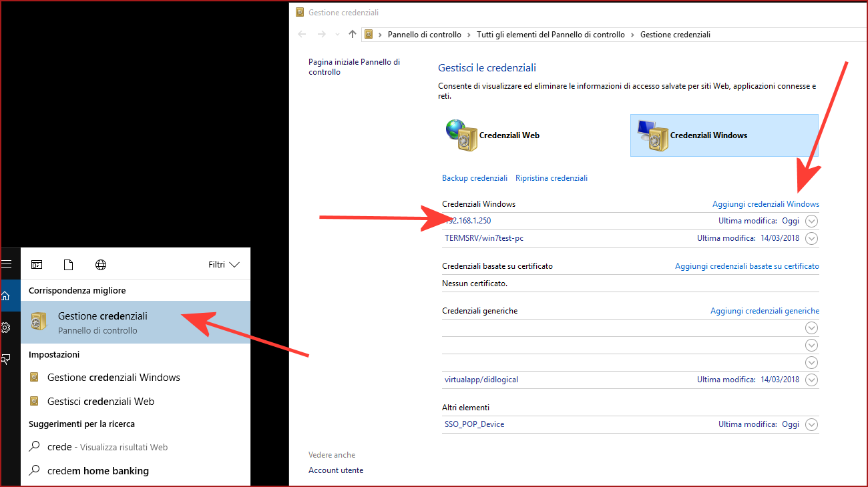
Task: Open Pagina iniziale Pannello di controllo
Action: coord(354,67)
